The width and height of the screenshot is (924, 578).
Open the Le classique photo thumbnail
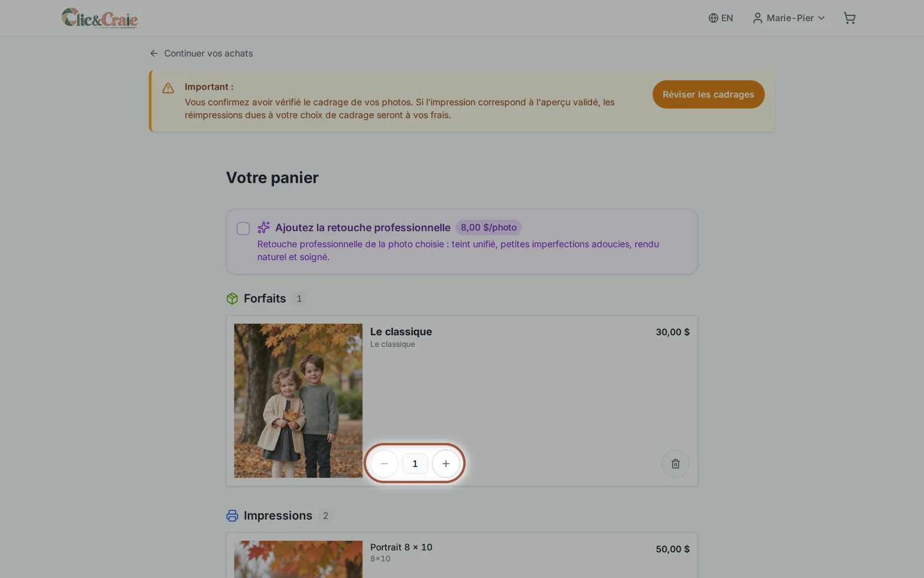(298, 400)
